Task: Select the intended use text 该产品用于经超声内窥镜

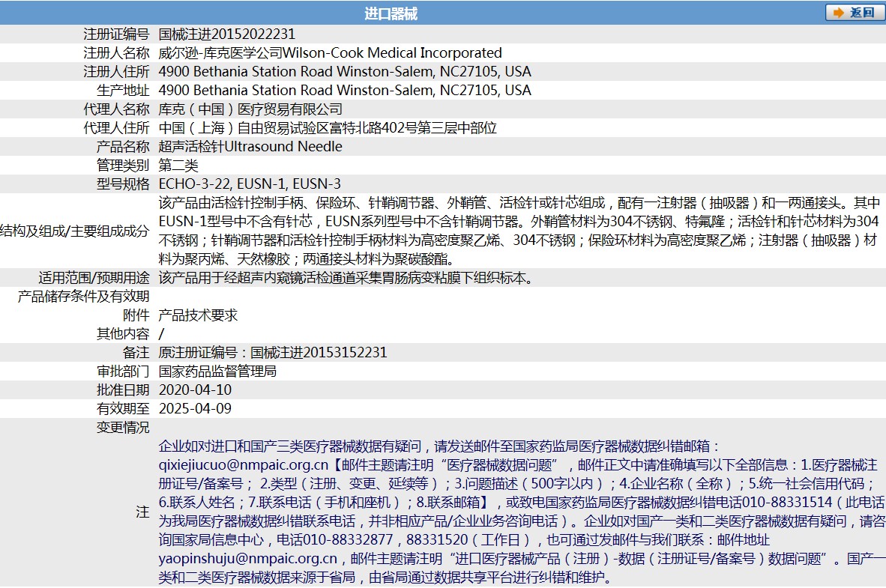Action: click(346, 278)
